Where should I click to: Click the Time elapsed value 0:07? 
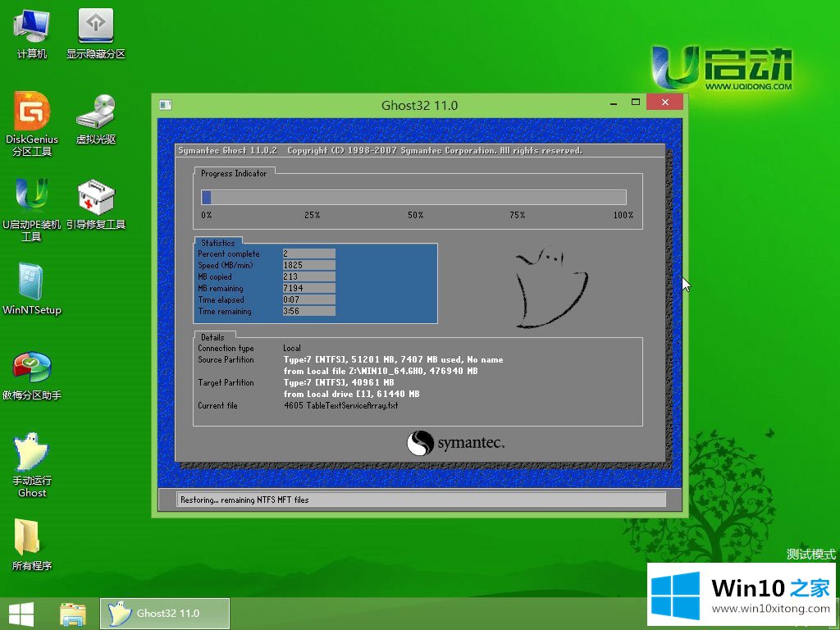click(x=308, y=299)
